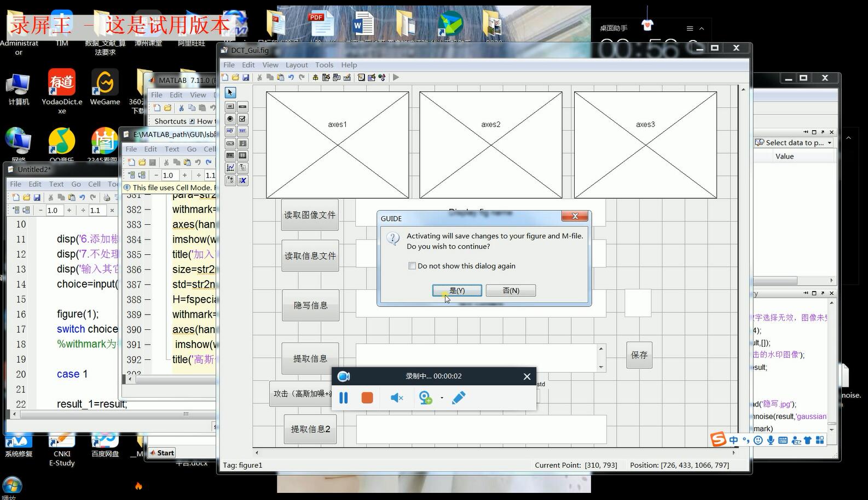This screenshot has width=868, height=500.
Task: Click the MATLAB Start button
Action: (x=161, y=452)
